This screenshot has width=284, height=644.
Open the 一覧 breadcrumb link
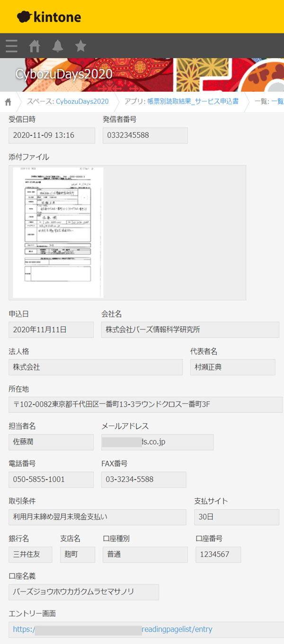click(277, 102)
